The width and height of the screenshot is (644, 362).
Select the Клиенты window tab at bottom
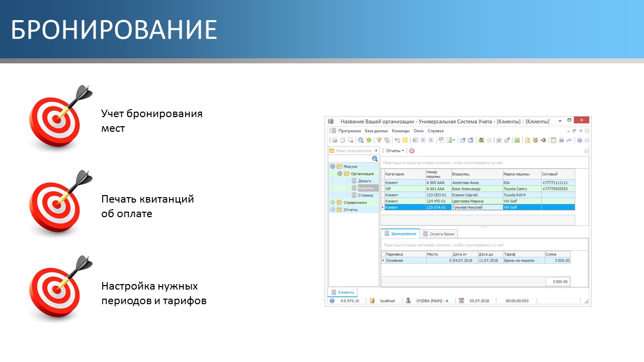(x=342, y=292)
